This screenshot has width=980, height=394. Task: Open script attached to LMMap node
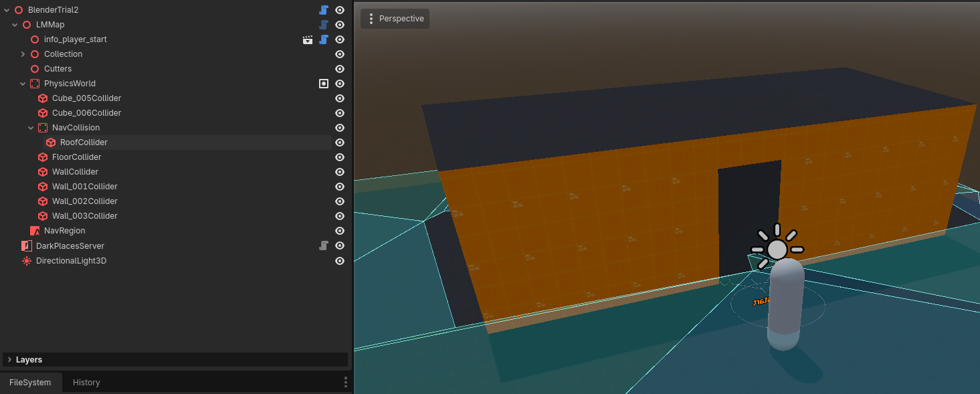pos(324,25)
